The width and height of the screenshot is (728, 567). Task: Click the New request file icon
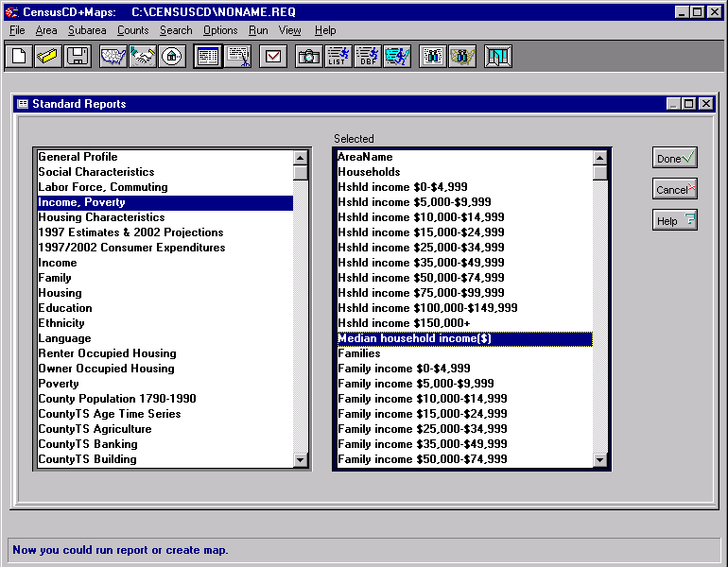[x=19, y=57]
